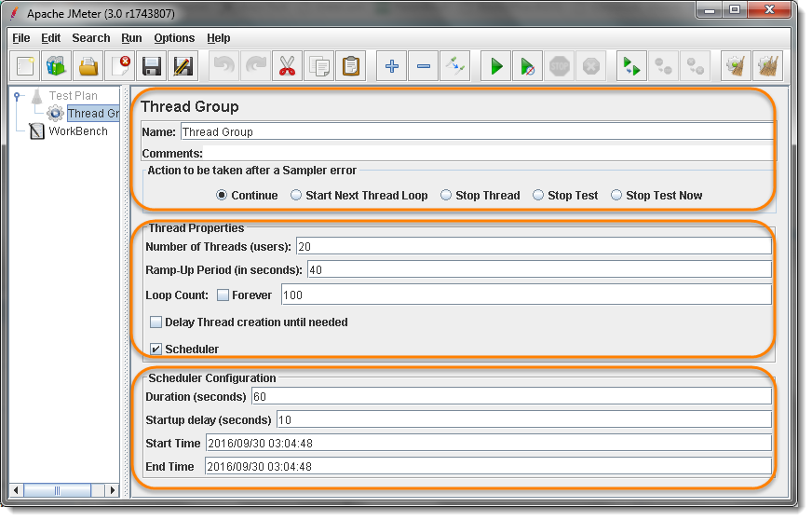The height and width of the screenshot is (521, 812).
Task: Uncheck the Scheduler checkbox
Action: coord(156,350)
